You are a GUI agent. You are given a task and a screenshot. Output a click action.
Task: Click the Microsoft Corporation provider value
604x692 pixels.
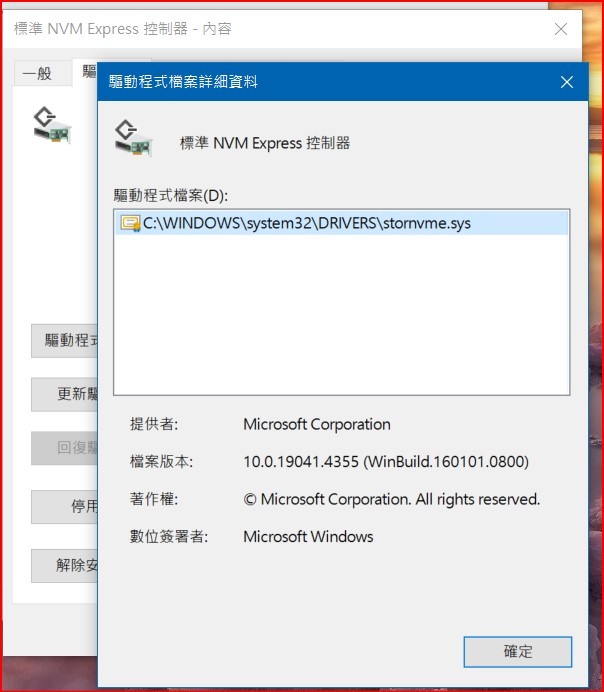[317, 424]
